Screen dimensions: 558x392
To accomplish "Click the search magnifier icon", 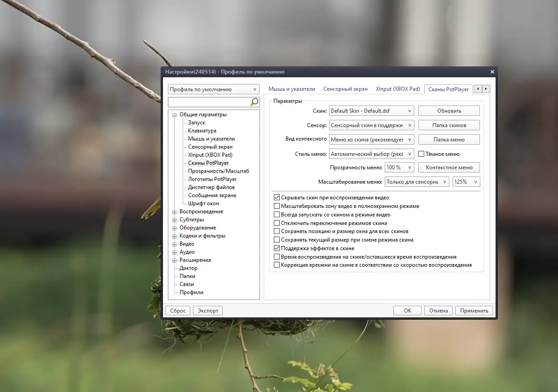I will tap(255, 102).
